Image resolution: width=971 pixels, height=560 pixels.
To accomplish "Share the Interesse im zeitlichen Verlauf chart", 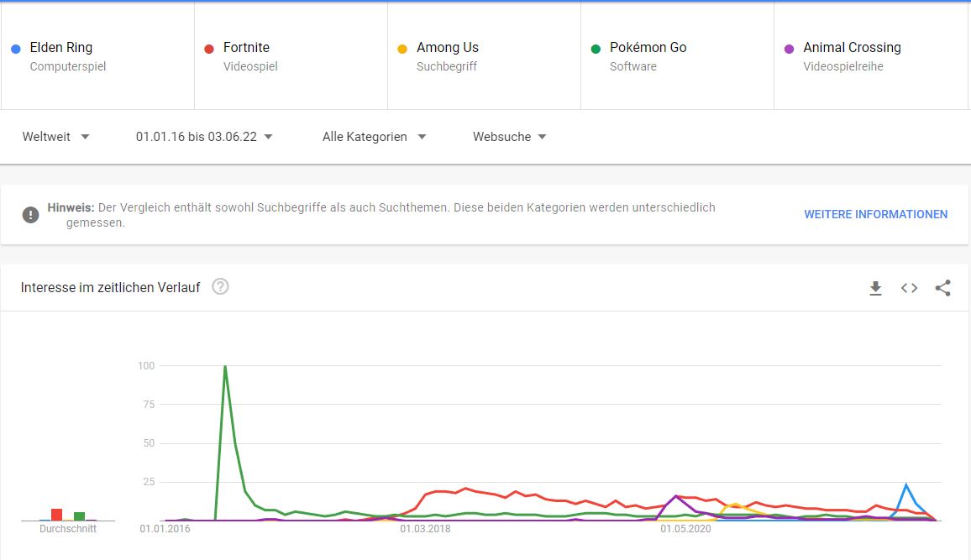I will 942,288.
